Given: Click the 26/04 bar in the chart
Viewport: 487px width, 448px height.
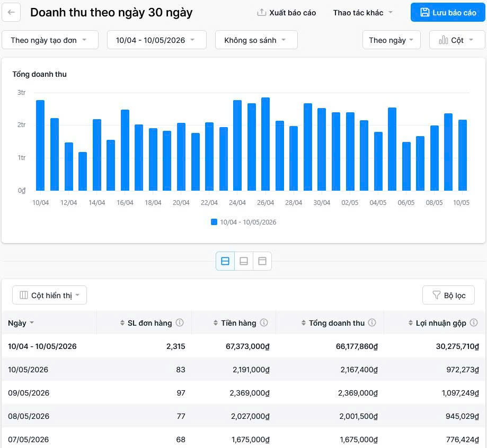Looking at the screenshot, I should click(x=265, y=144).
